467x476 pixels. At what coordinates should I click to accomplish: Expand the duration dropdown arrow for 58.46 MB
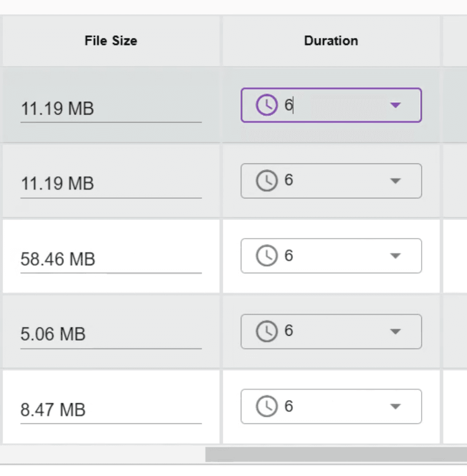pyautogui.click(x=396, y=256)
